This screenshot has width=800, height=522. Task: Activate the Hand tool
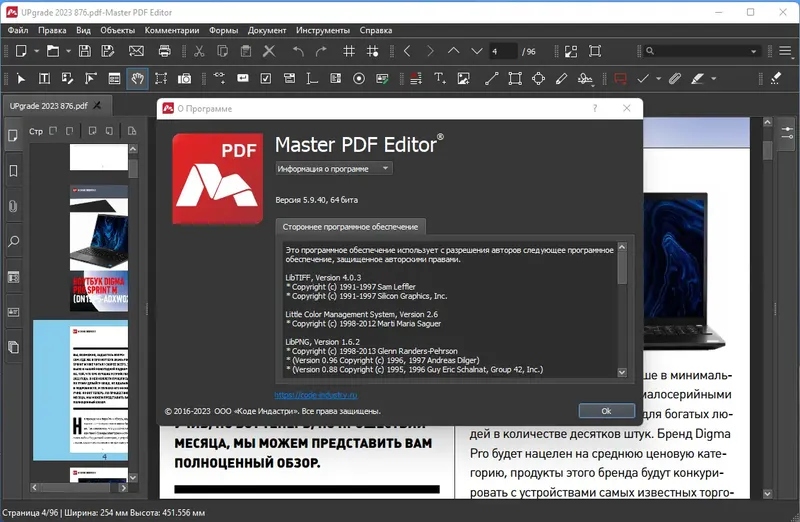click(x=137, y=79)
